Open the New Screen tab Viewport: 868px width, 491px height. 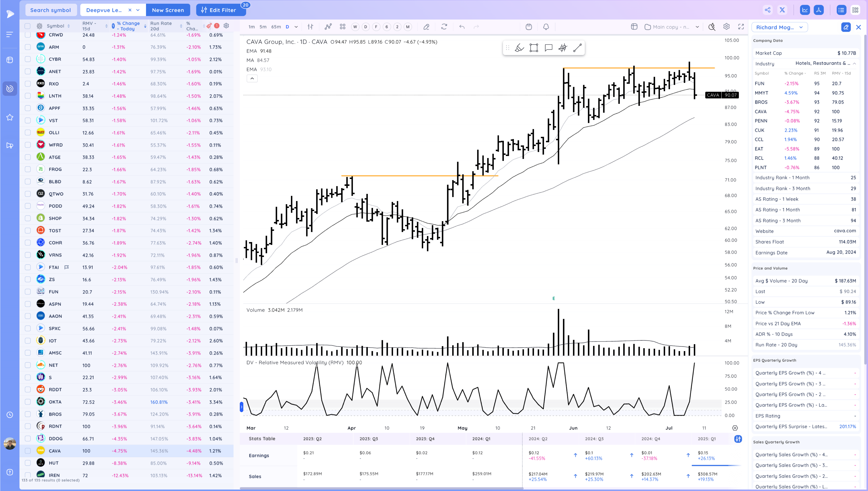[x=168, y=10]
